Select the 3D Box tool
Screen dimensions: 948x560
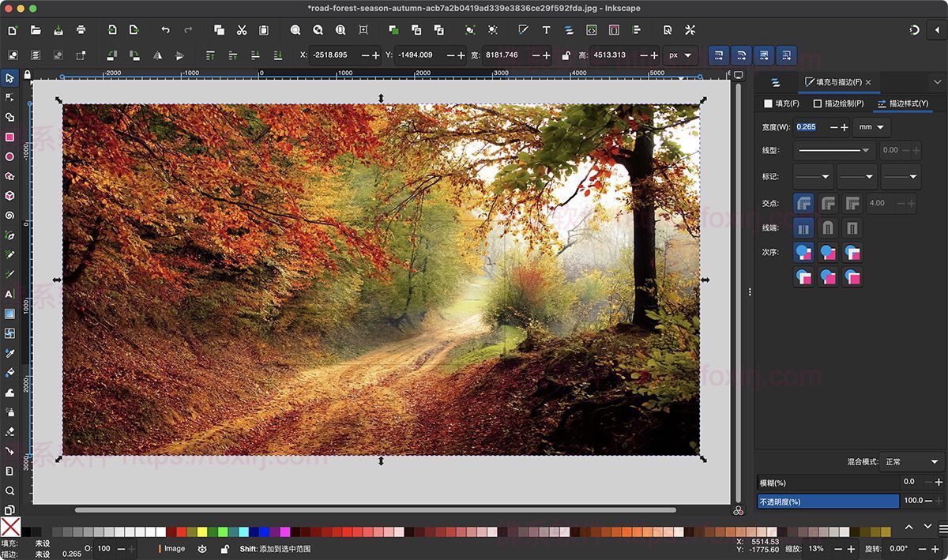pos(11,196)
